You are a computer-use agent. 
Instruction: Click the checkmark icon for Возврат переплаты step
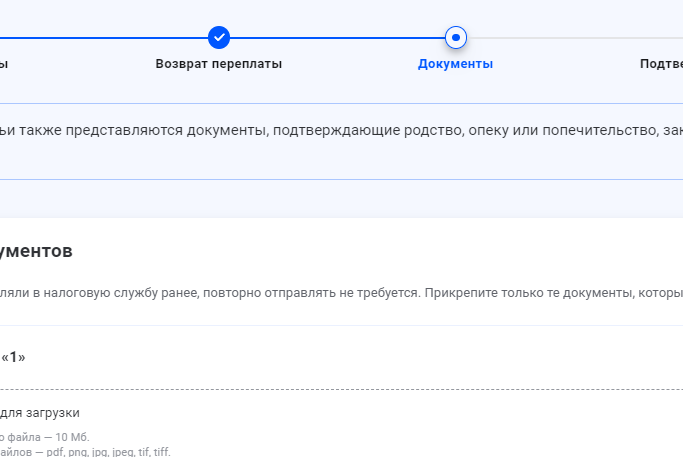click(x=219, y=38)
